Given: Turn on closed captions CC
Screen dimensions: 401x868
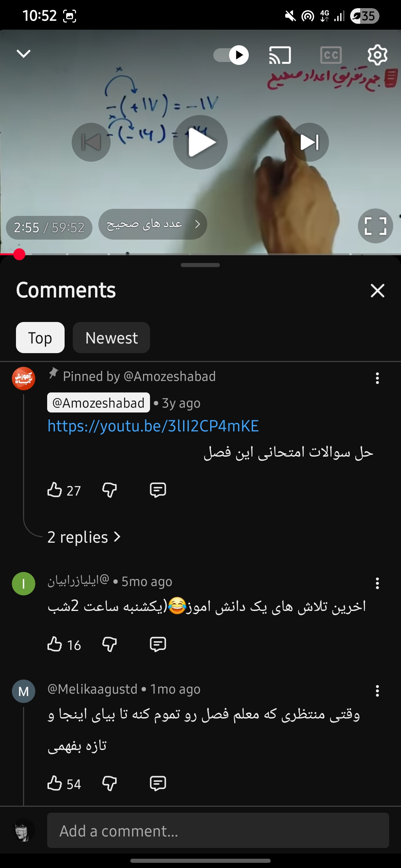Looking at the screenshot, I should [331, 55].
